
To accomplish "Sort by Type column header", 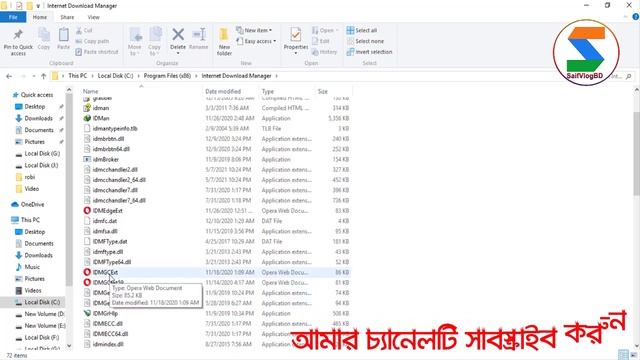I will click(x=268, y=91).
